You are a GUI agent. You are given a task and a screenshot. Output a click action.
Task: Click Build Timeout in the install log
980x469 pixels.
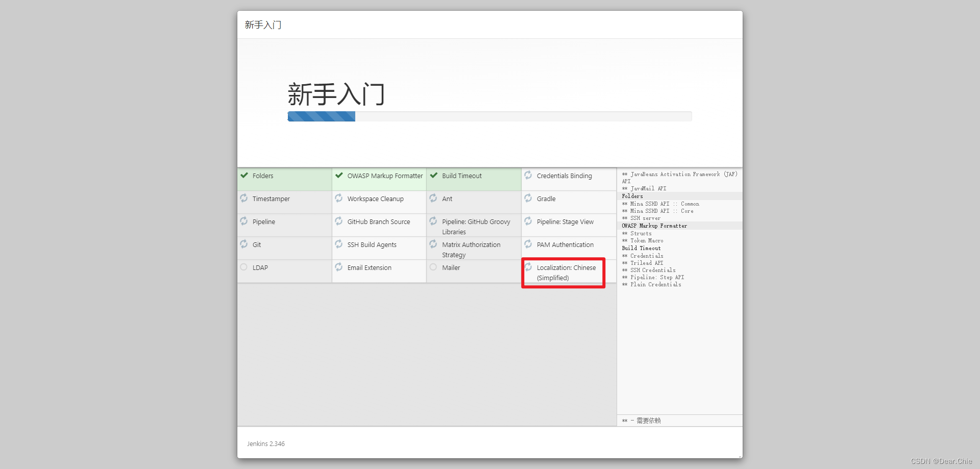click(x=641, y=248)
